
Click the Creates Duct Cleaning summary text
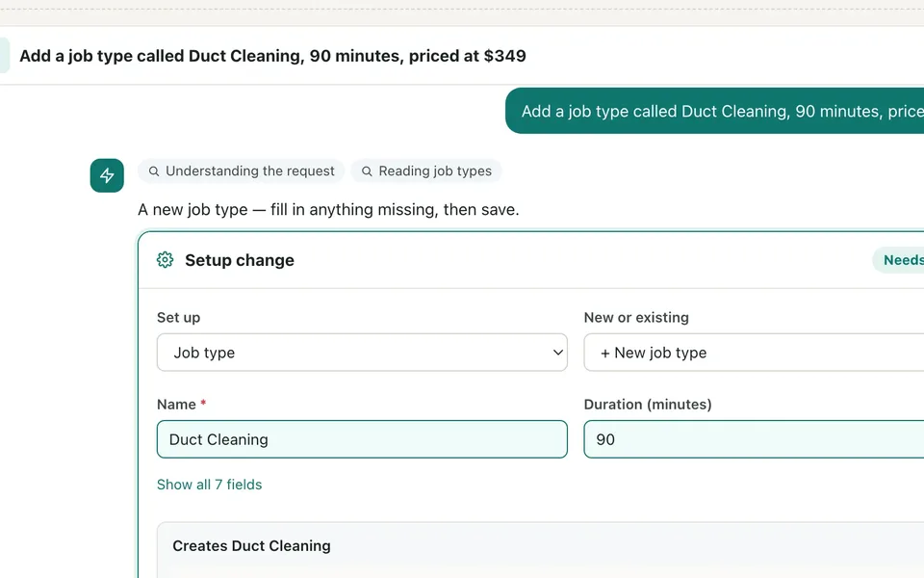[x=251, y=545]
